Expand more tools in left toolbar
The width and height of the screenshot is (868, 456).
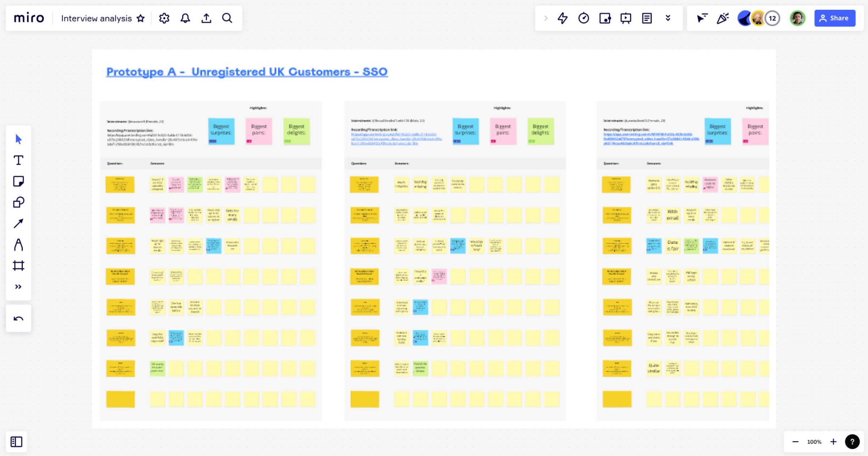[19, 286]
